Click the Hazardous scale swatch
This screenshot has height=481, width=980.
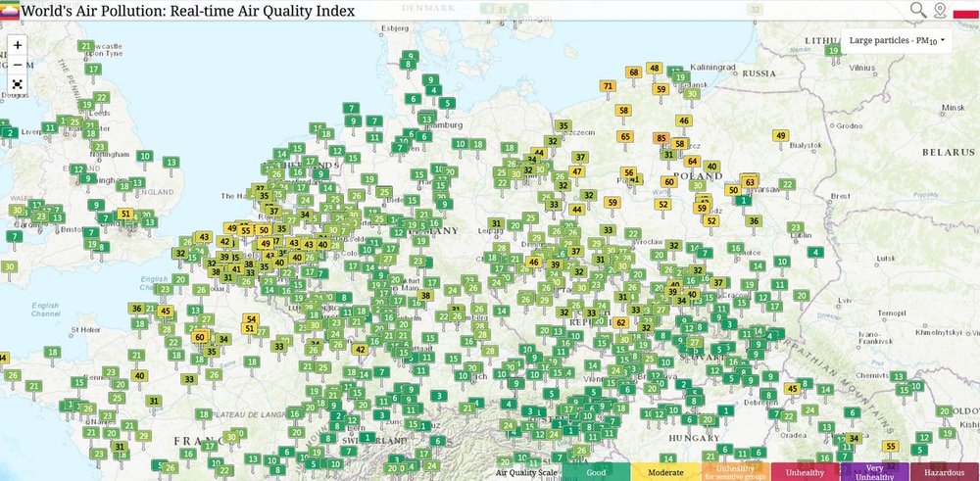pyautogui.click(x=945, y=472)
